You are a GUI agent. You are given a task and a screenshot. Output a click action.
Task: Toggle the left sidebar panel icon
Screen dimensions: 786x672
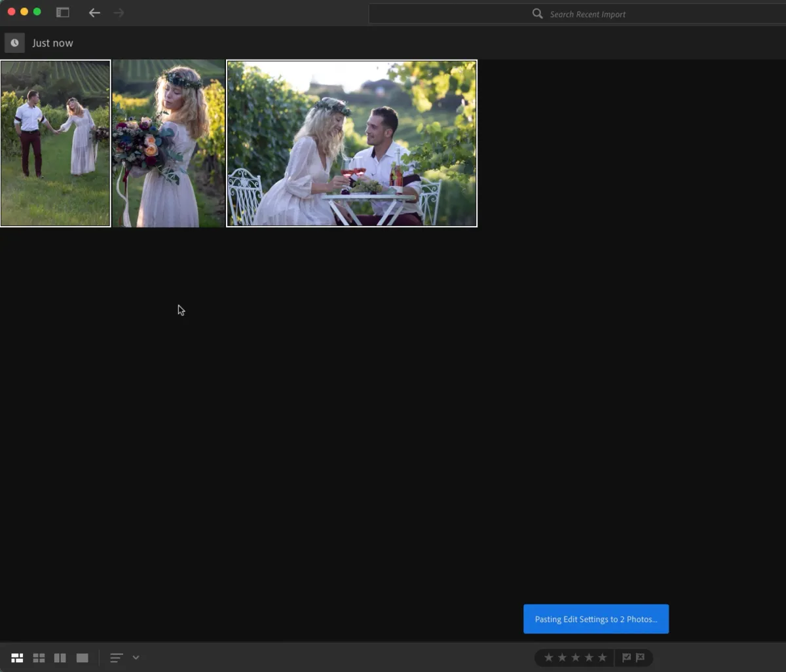click(62, 12)
